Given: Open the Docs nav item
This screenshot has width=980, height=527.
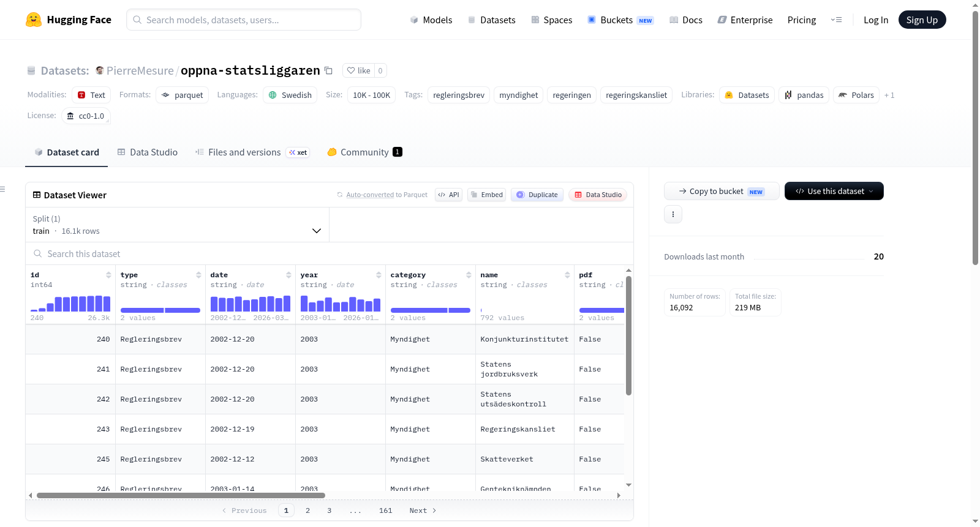Looking at the screenshot, I should [686, 20].
